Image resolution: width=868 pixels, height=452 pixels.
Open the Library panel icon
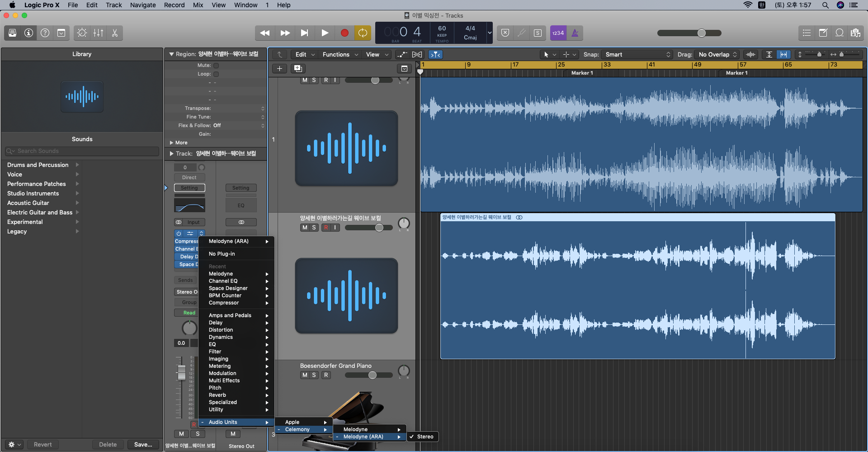13,33
